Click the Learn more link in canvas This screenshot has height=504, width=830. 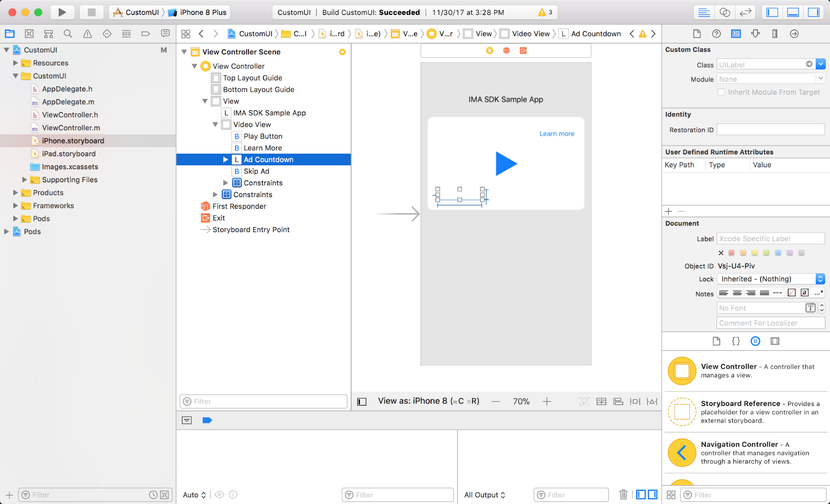tap(557, 134)
